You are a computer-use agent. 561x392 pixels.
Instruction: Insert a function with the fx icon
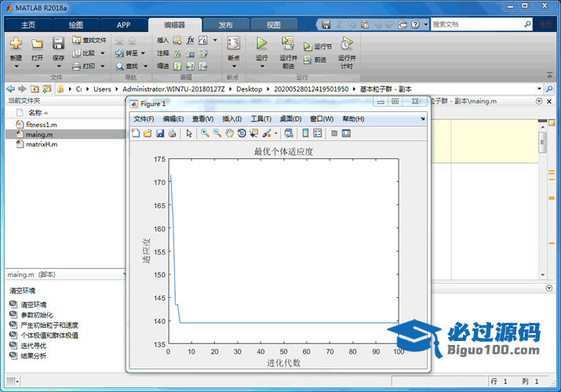(191, 40)
